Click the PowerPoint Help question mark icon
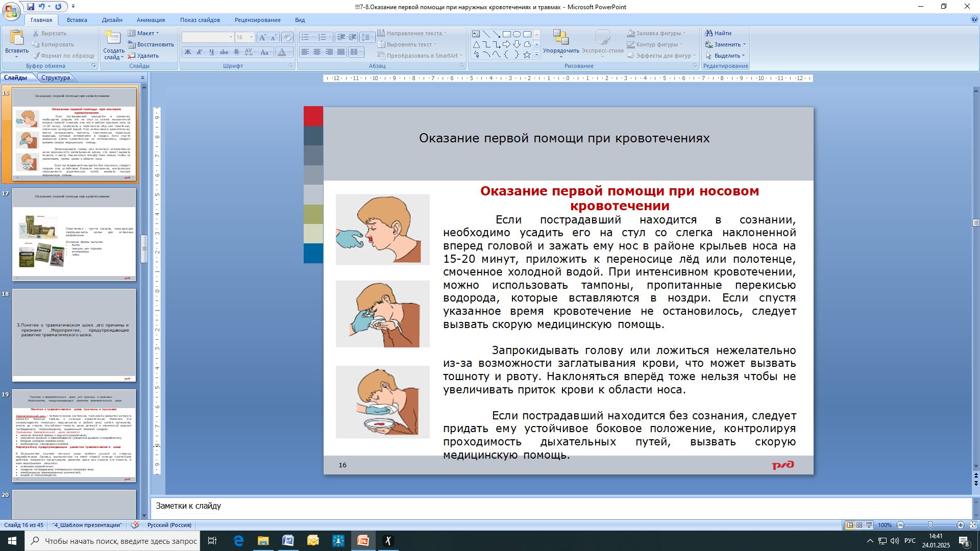The height and width of the screenshot is (551, 980). (x=974, y=19)
